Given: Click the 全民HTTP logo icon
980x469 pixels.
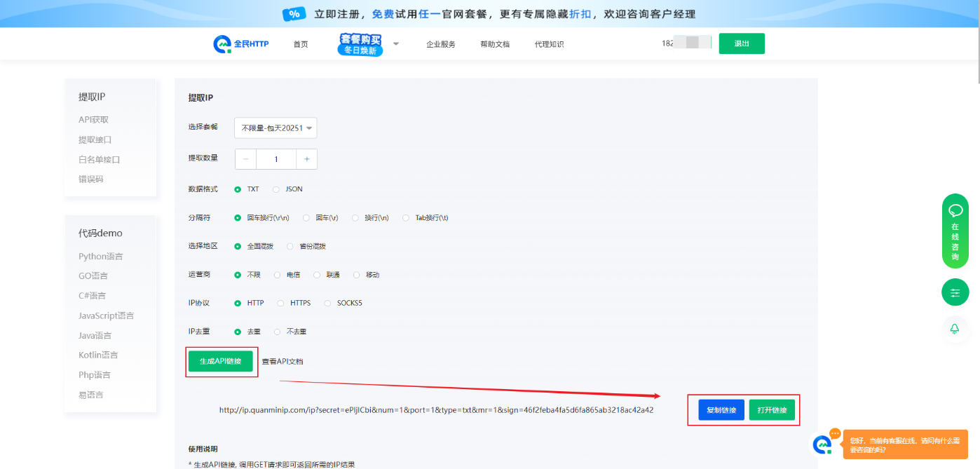Looking at the screenshot, I should [222, 44].
